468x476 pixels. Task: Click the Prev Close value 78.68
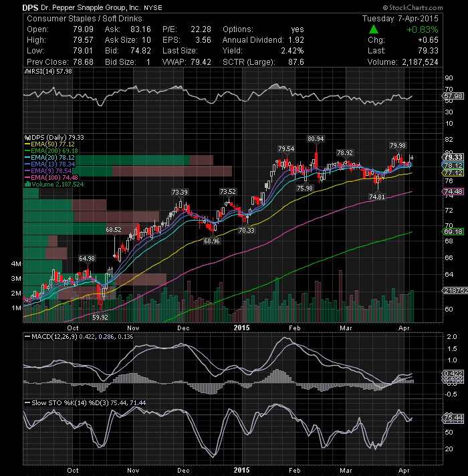pos(83,62)
